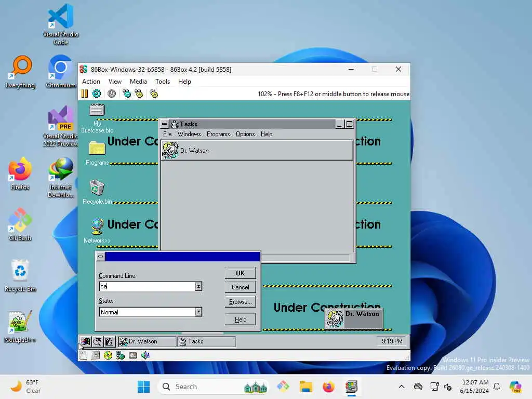
Task: Click the hard disk status bar icon
Action: click(133, 355)
